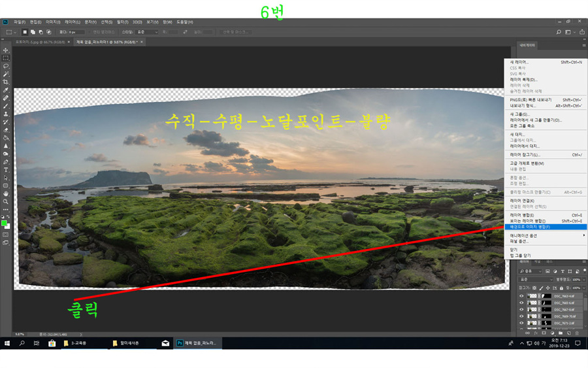Click Subtract from selection mode icon

click(x=41, y=32)
